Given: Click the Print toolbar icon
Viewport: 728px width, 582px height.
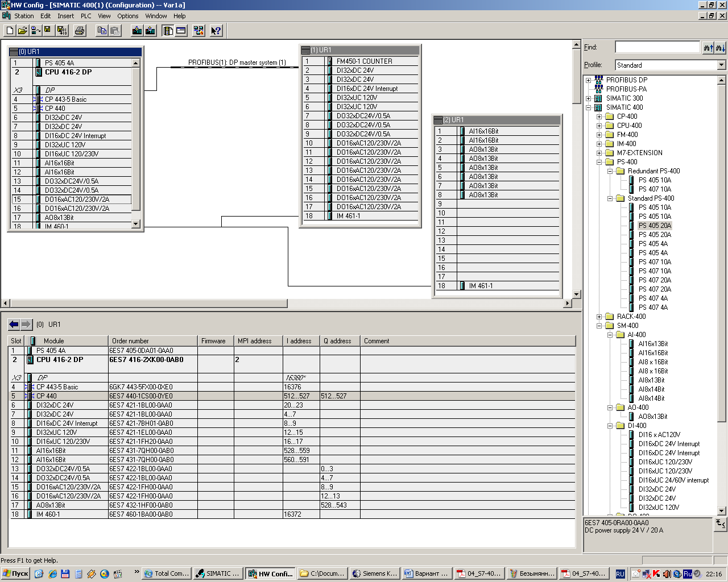Looking at the screenshot, I should 80,31.
